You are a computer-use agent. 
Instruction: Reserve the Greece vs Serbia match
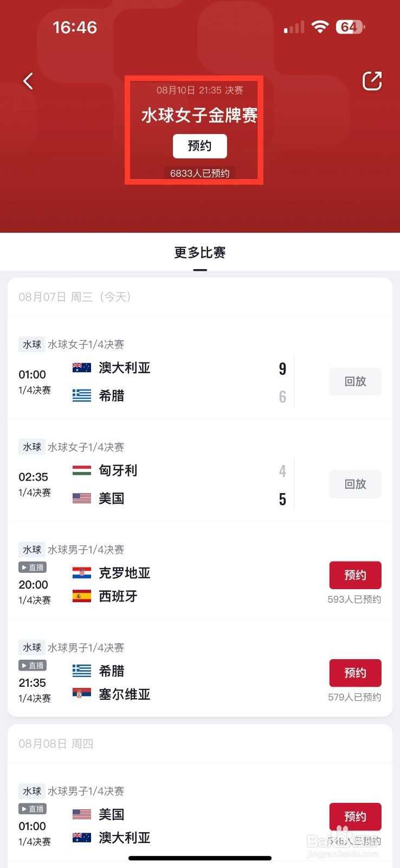[356, 673]
